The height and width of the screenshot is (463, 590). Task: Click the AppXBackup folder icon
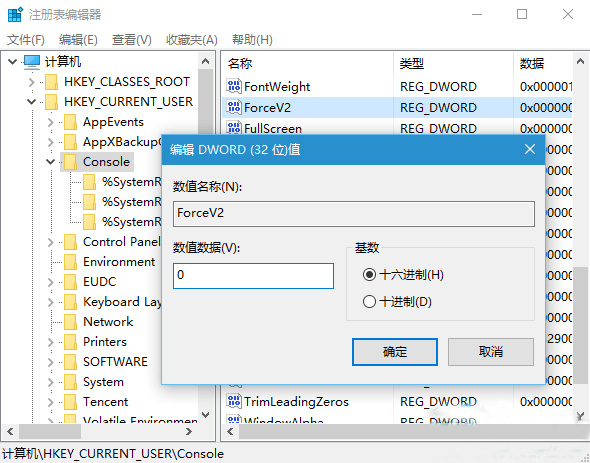point(70,142)
